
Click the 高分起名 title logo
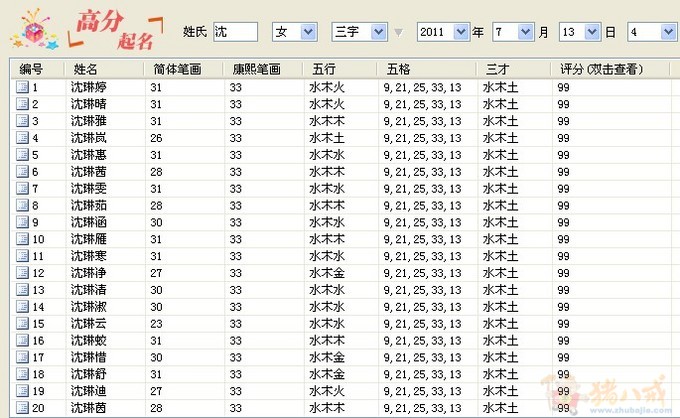click(116, 29)
